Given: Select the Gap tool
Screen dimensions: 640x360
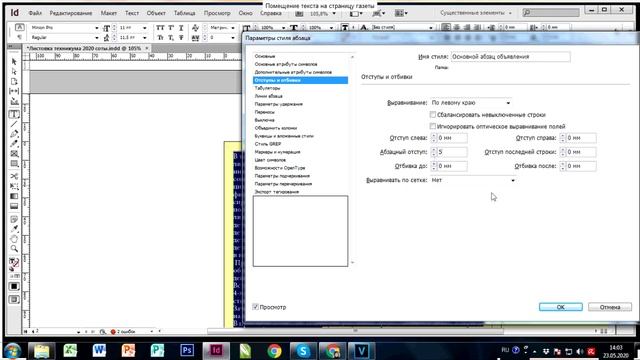Looking at the screenshot, I should pyautogui.click(x=14, y=91).
